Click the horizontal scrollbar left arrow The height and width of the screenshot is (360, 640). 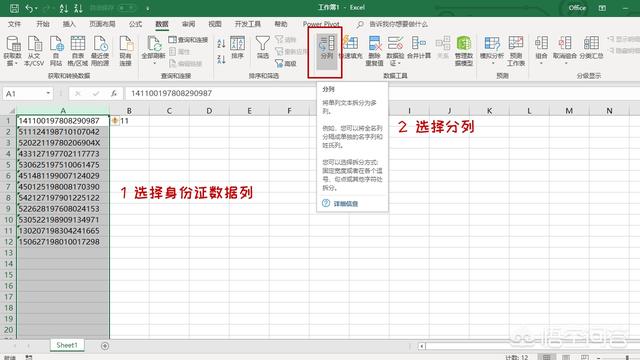pos(422,346)
